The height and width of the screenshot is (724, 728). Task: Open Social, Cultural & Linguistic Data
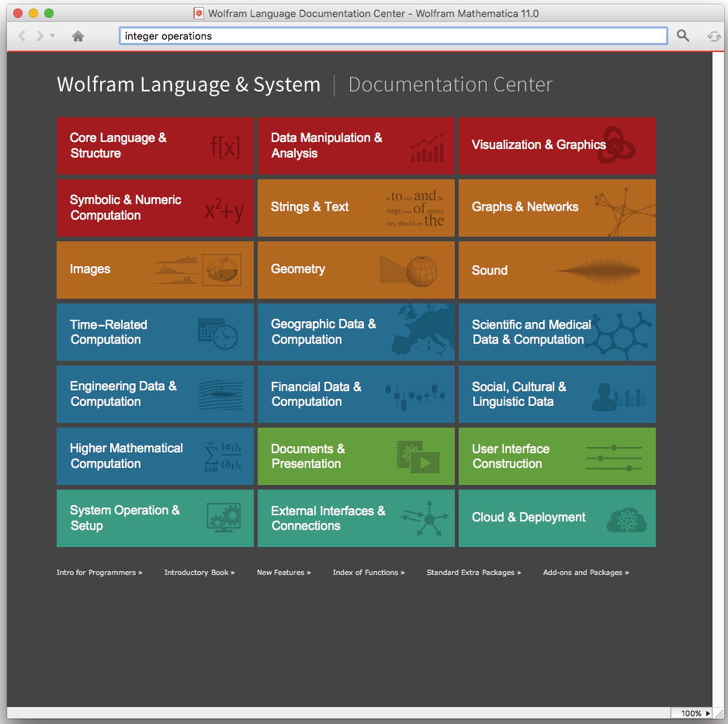click(557, 394)
